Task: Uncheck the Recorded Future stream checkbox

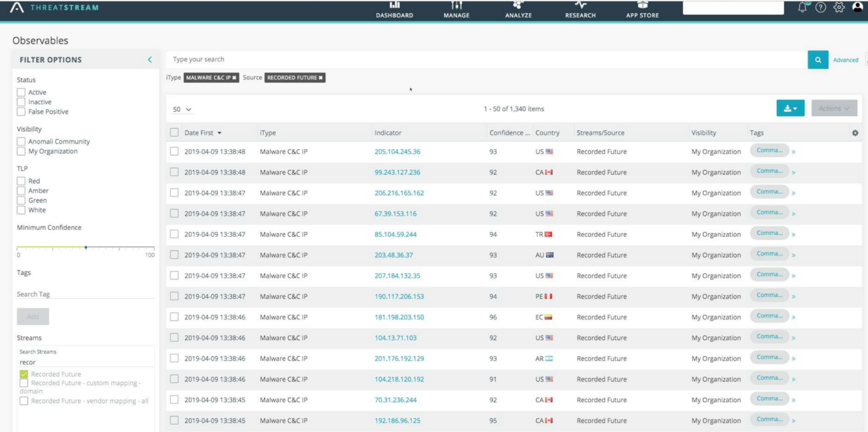Action: [x=24, y=374]
